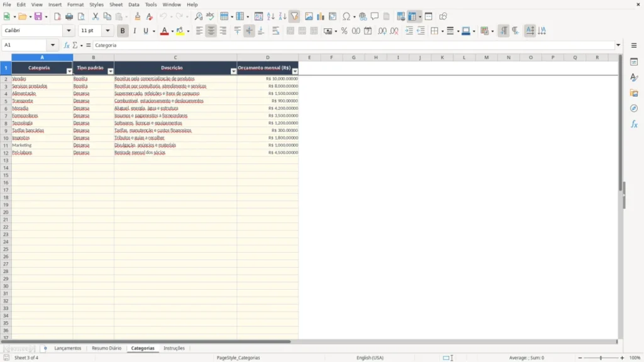
Task: Click the 100% zoom level
Action: pyautogui.click(x=635, y=358)
